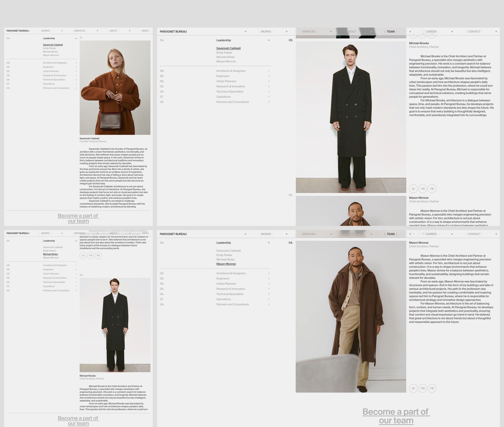Click FB icon above mobile Michael Brooks portrait
The image size is (504, 427).
[x=98, y=256]
